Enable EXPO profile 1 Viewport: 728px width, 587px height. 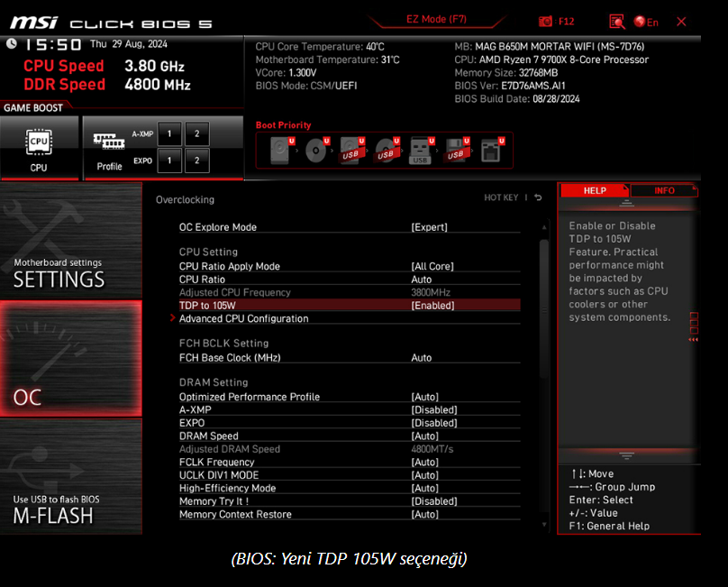pyautogui.click(x=169, y=161)
